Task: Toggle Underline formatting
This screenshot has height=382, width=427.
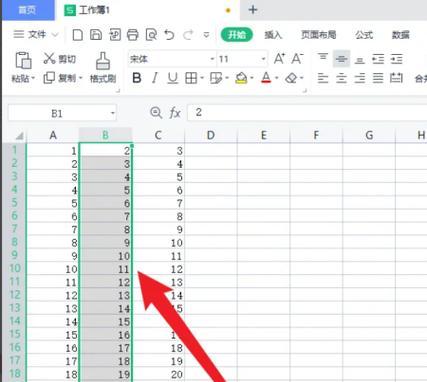Action: 173,78
